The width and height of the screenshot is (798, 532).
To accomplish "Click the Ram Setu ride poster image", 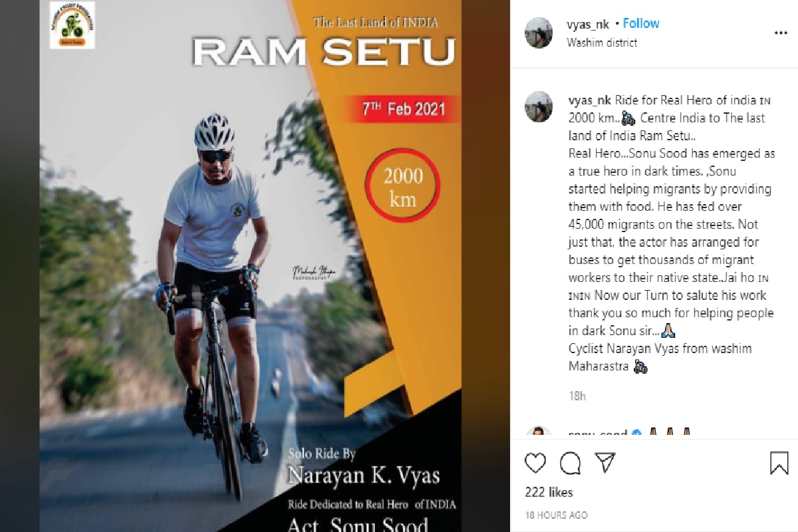I will coord(251,266).
